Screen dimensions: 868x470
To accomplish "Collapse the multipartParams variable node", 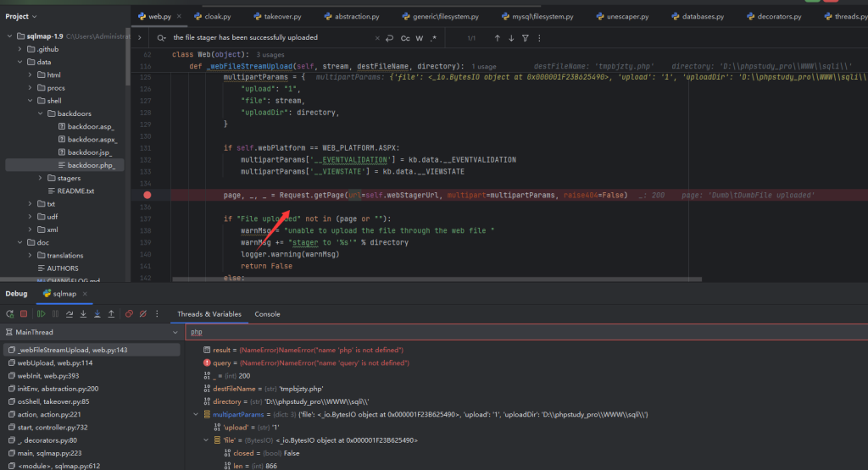I will [x=198, y=414].
